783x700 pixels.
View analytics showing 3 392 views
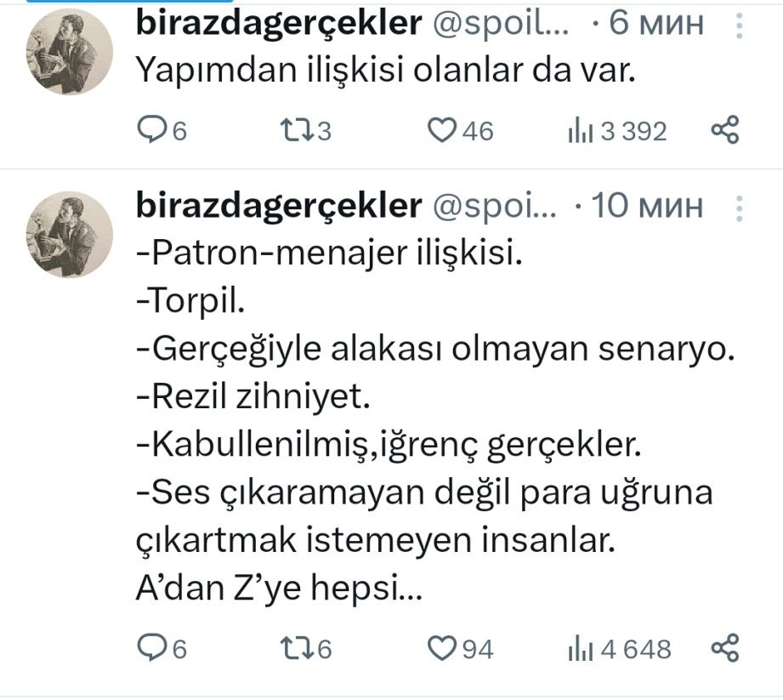coord(580,131)
